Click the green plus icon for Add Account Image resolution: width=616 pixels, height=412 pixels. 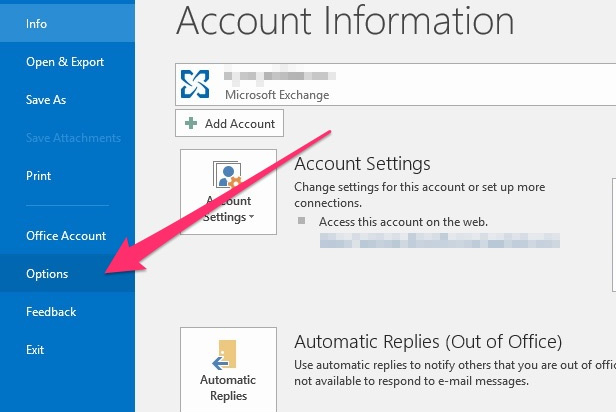(192, 123)
